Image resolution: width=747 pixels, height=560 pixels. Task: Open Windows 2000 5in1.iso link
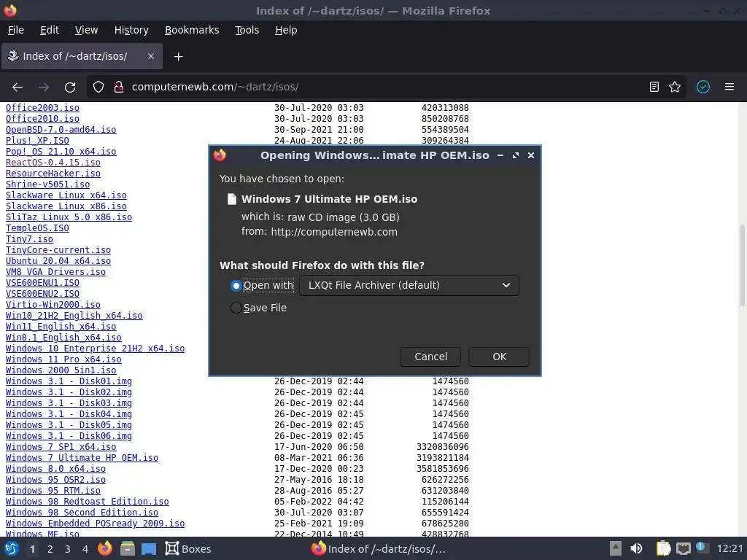coord(61,370)
